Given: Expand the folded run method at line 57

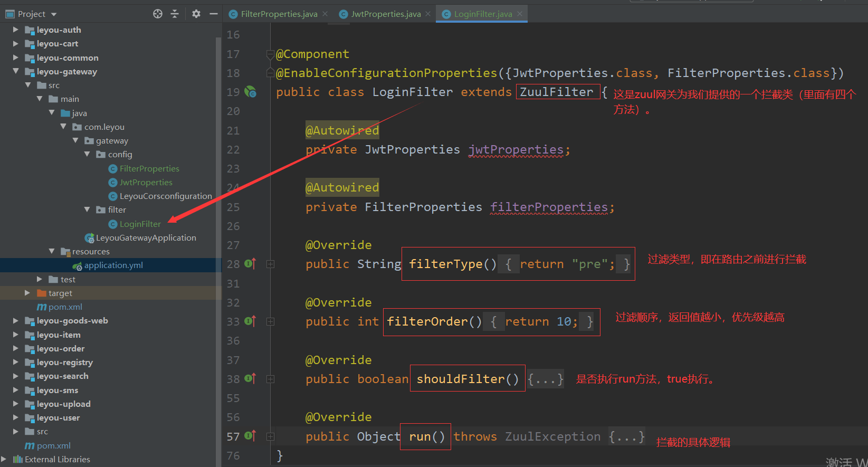Looking at the screenshot, I should point(271,436).
